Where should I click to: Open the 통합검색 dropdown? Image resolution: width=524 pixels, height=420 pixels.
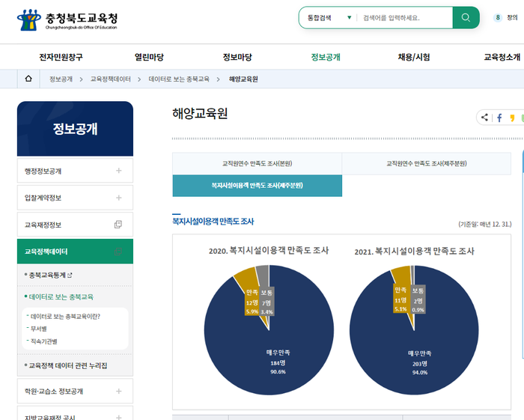[x=328, y=18]
